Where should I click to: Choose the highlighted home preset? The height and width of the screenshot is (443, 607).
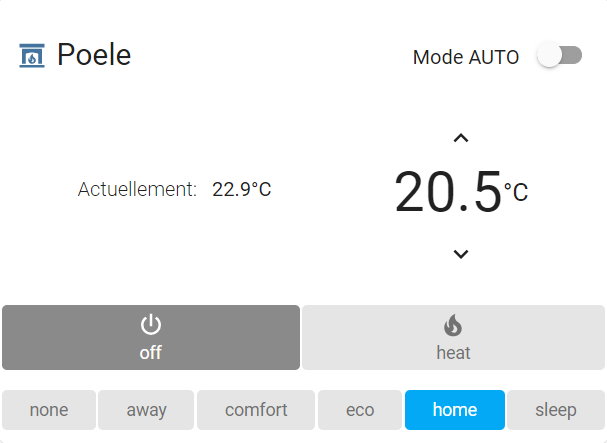click(455, 410)
